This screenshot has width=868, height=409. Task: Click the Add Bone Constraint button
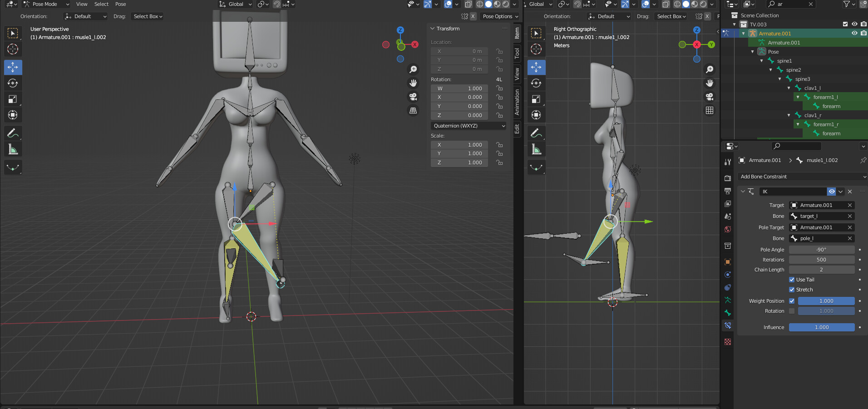(801, 177)
